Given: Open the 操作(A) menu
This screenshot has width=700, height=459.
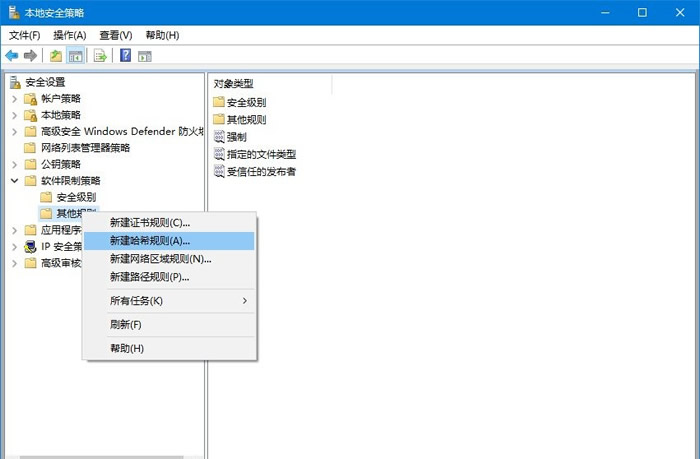Looking at the screenshot, I should click(x=70, y=35).
